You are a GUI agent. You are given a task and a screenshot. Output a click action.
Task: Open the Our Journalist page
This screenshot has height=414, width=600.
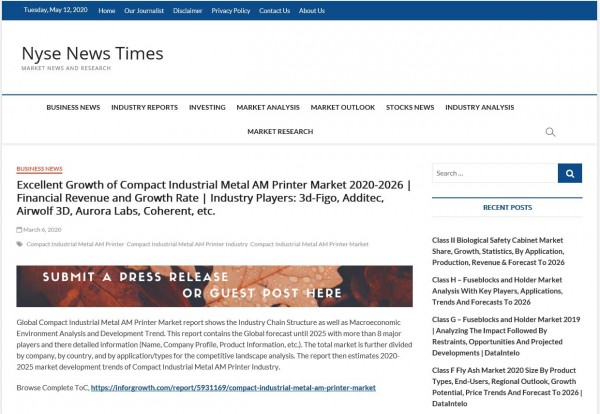143,10
